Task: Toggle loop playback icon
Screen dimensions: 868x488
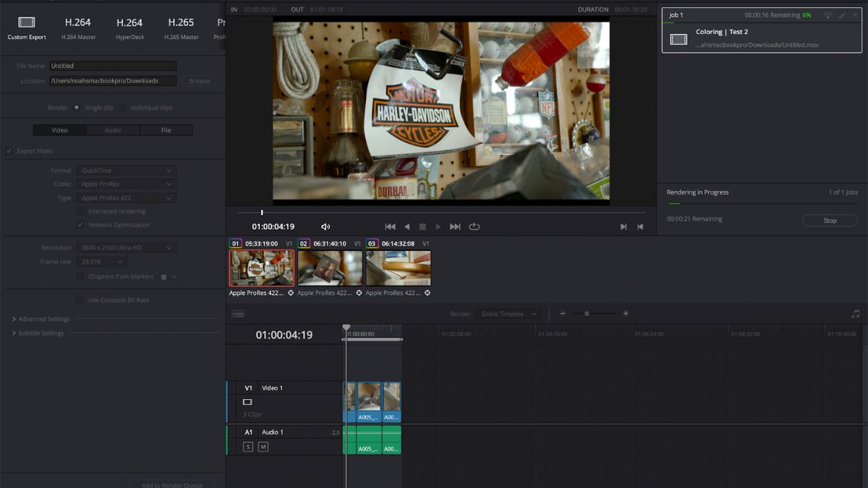Action: (x=475, y=226)
